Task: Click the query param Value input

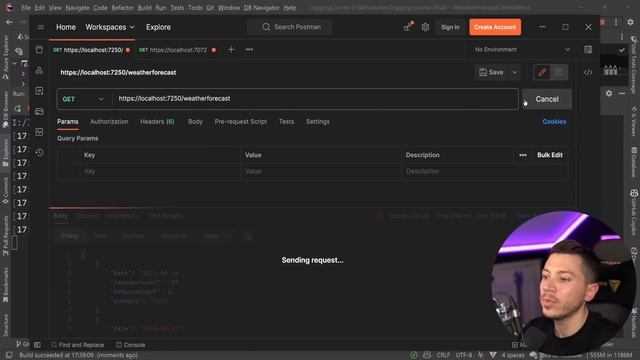Action: click(321, 171)
